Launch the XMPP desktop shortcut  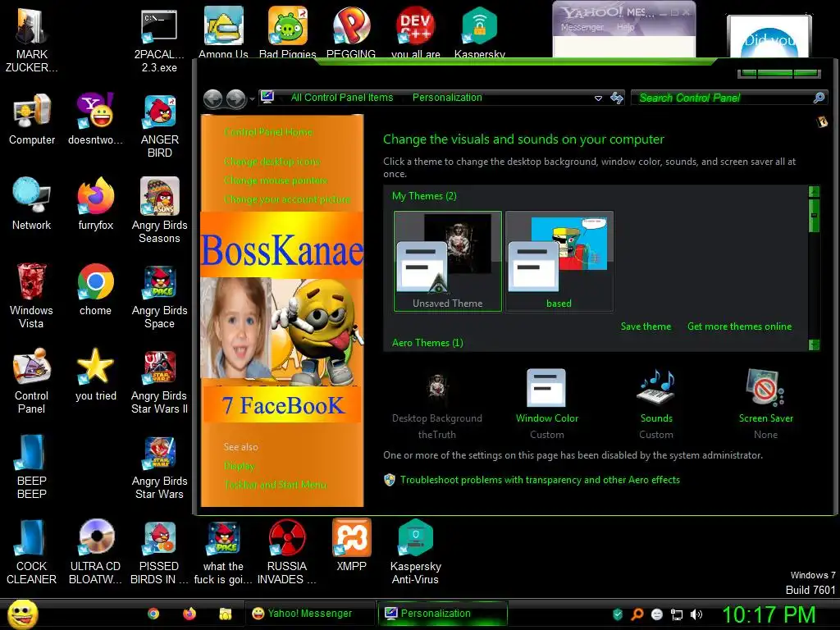351,545
